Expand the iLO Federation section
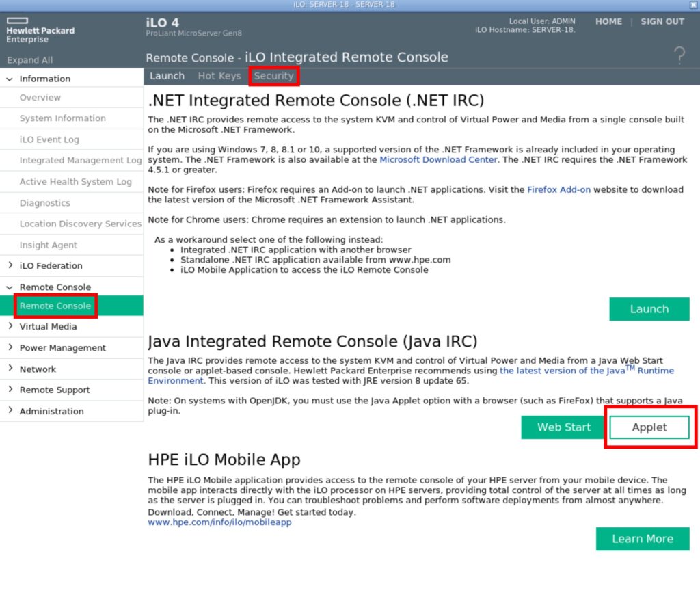Viewport: 700px width, 599px height. (10, 265)
